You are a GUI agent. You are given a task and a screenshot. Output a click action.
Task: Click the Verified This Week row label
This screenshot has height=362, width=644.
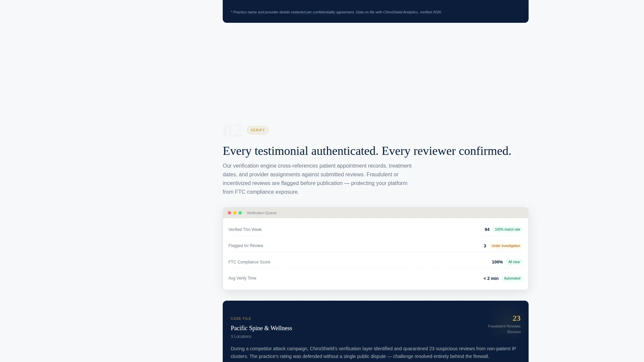[x=245, y=230]
